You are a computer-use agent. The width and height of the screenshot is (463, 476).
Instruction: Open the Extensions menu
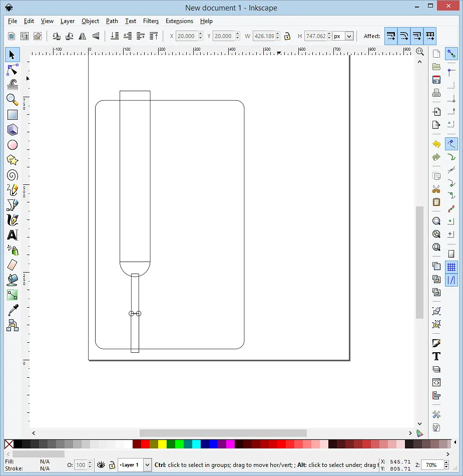click(x=179, y=21)
